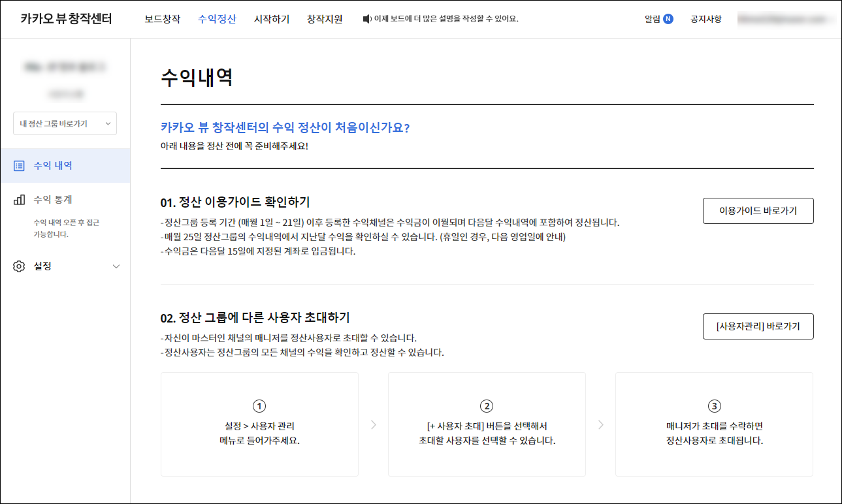Select 수익 내역 in sidebar

pyautogui.click(x=65, y=166)
